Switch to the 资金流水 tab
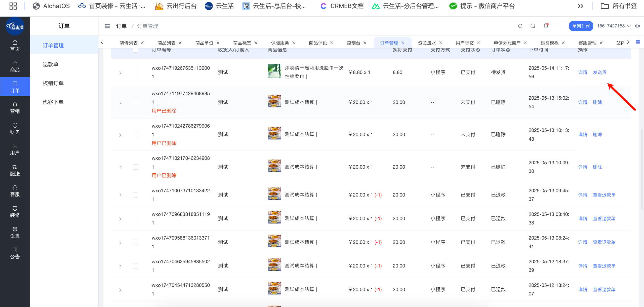The width and height of the screenshot is (644, 307). point(427,43)
